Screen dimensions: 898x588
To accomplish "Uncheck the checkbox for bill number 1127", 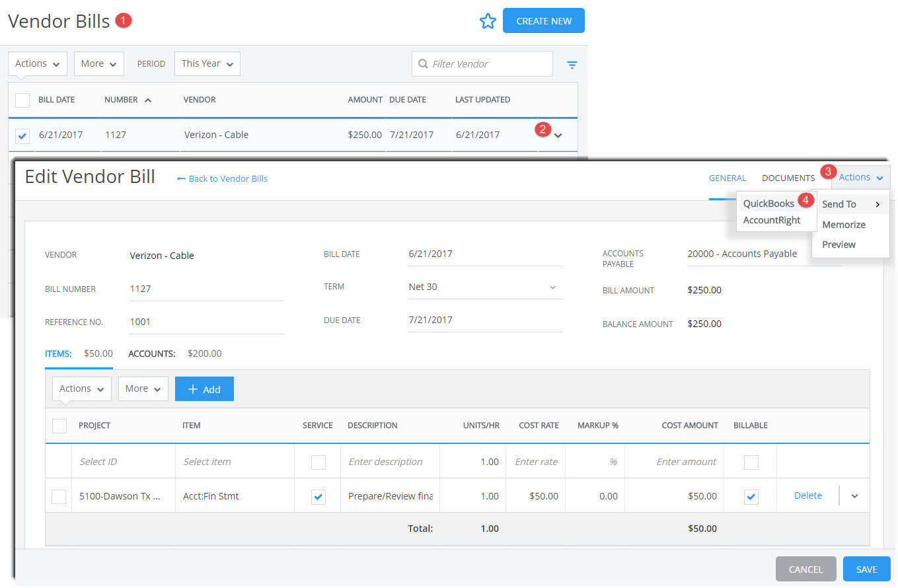I will click(x=22, y=135).
